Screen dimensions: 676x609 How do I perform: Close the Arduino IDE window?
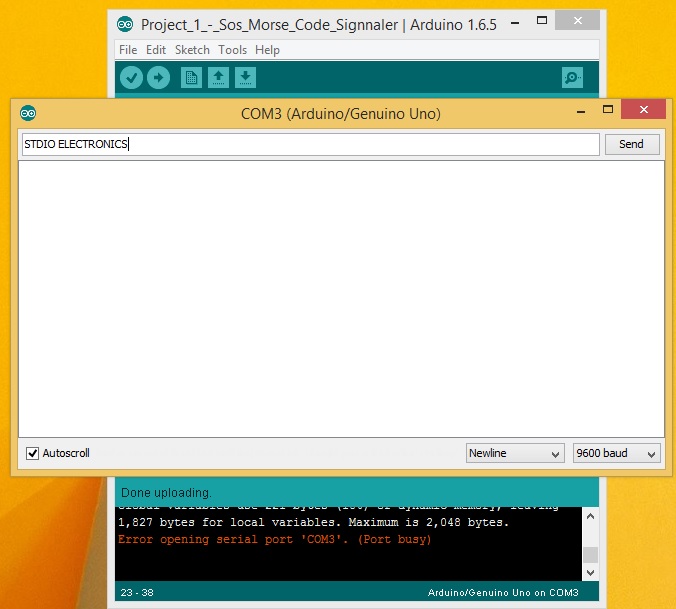point(577,20)
